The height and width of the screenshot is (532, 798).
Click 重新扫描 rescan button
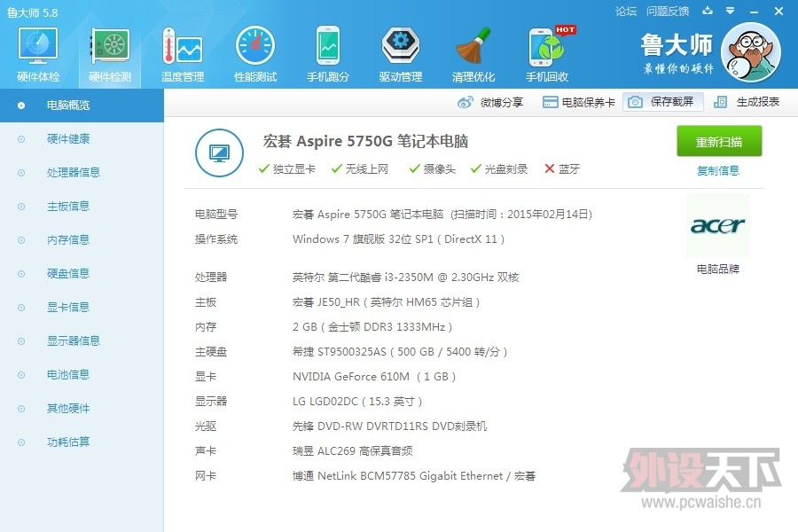[719, 141]
